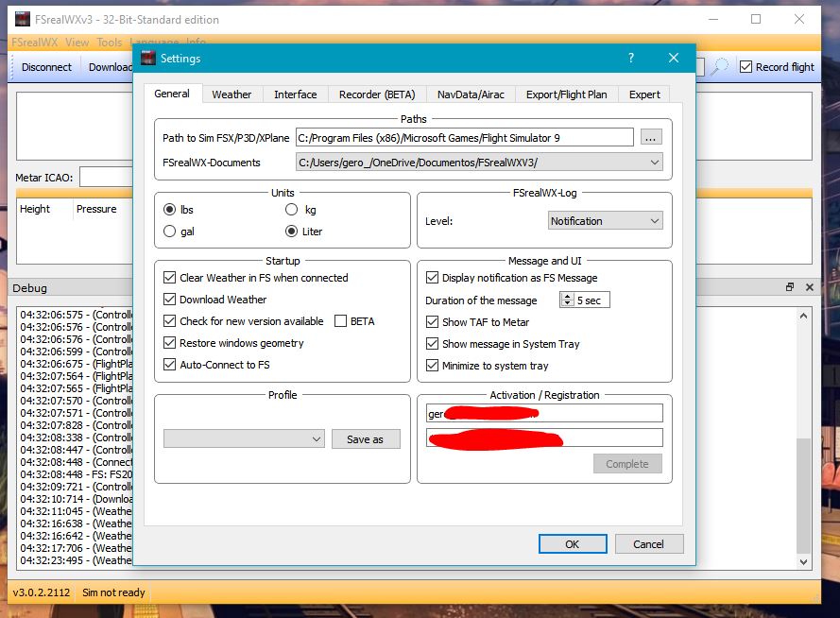The width and height of the screenshot is (840, 618).
Task: Click the v3.0.2.2112 version in status bar
Action: coord(42,592)
